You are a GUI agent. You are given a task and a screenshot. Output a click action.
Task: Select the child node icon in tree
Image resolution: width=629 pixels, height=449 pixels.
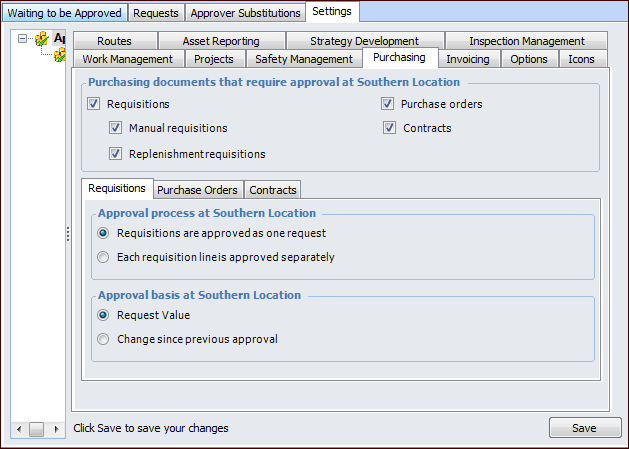point(59,54)
